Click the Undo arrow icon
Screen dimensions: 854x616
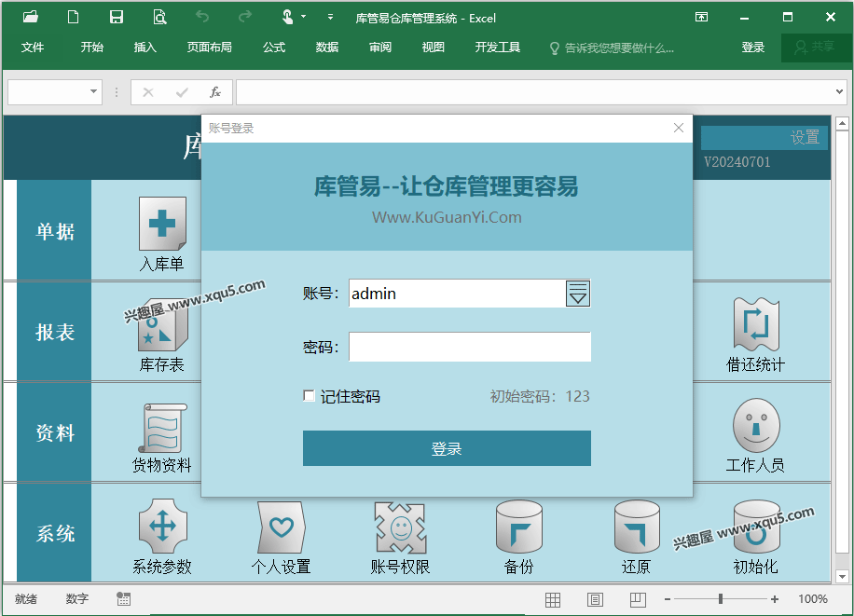tap(202, 17)
